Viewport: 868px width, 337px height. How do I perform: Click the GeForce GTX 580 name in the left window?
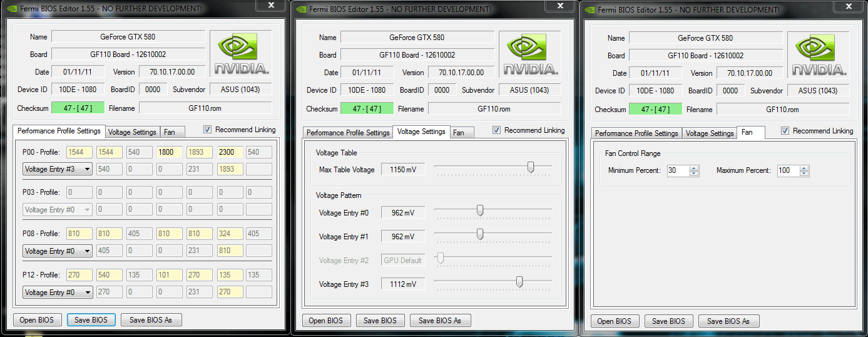pos(128,37)
